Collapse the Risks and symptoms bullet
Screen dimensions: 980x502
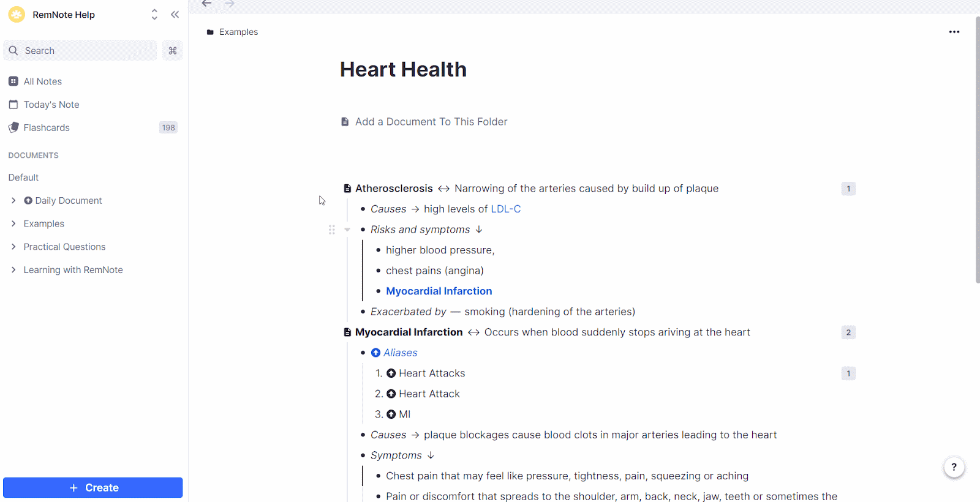tap(347, 230)
